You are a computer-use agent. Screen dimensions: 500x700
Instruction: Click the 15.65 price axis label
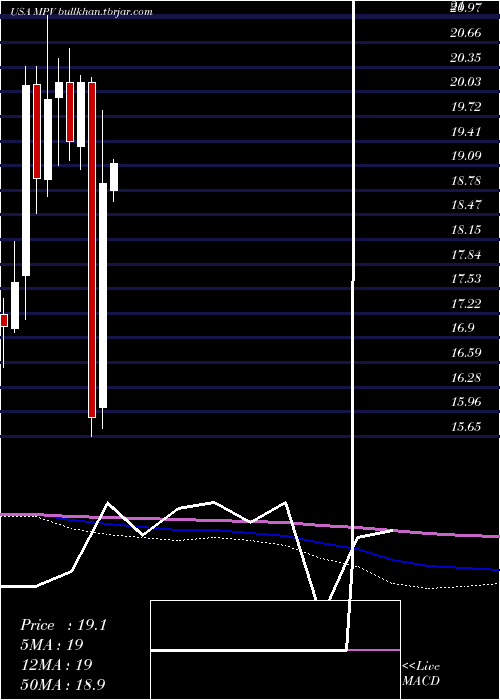pos(466,427)
